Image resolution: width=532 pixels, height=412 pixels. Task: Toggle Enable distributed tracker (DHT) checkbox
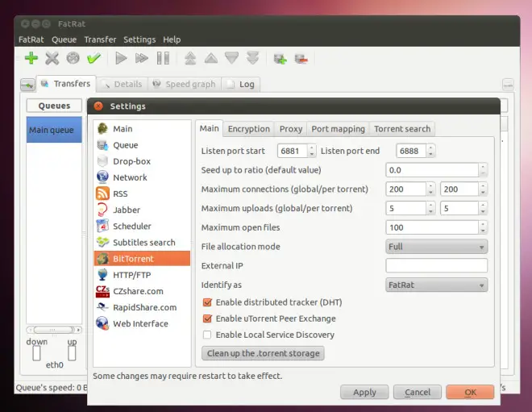pos(207,302)
